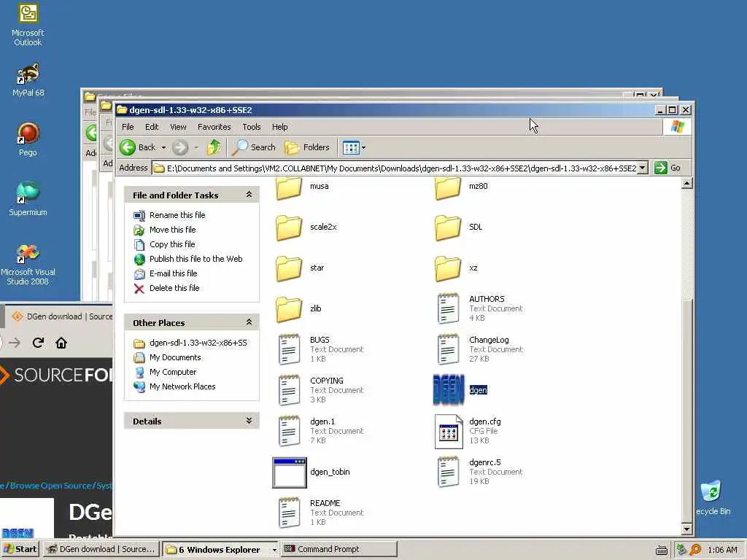
Task: Click browser home button in DGen window
Action: click(61, 343)
